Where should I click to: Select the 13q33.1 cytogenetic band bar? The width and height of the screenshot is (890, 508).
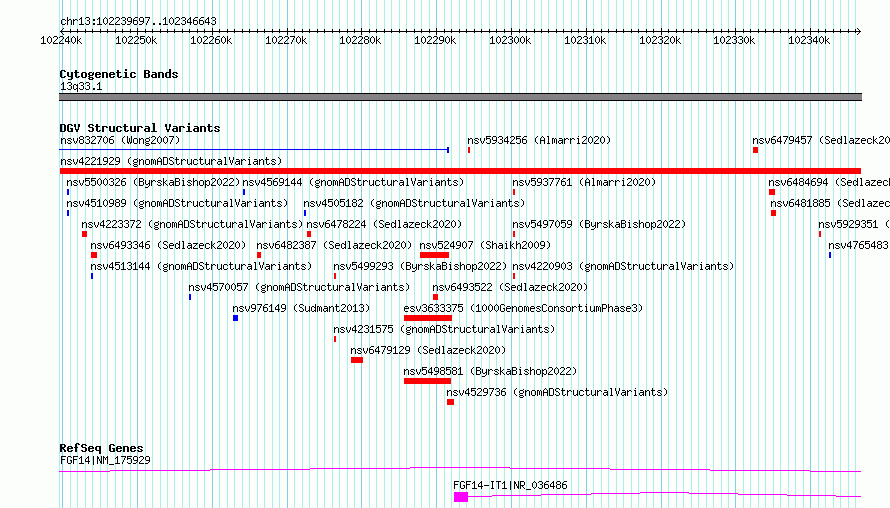click(x=460, y=97)
